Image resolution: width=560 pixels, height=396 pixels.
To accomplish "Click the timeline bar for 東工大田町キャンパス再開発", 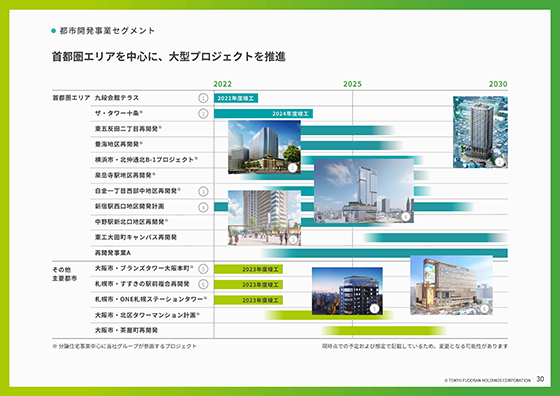I will [x=435, y=237].
